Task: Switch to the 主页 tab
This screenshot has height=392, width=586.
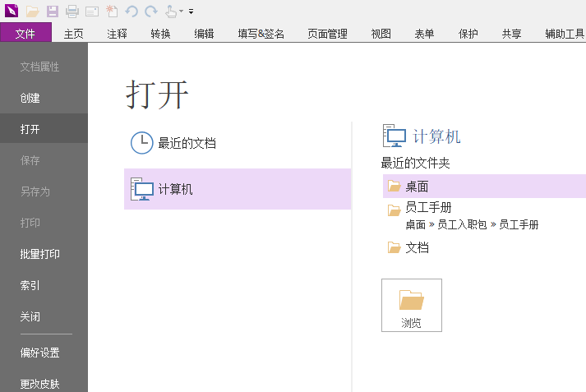Action: 73,34
